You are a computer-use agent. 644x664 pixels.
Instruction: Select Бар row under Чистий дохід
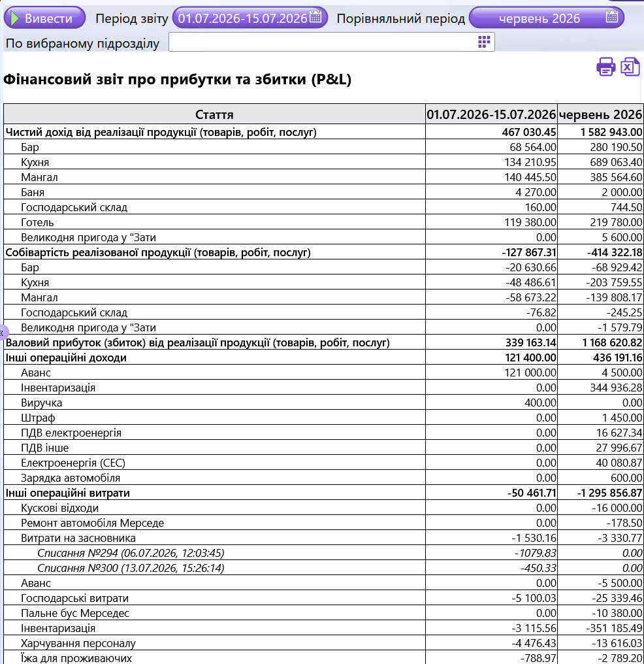(323, 147)
